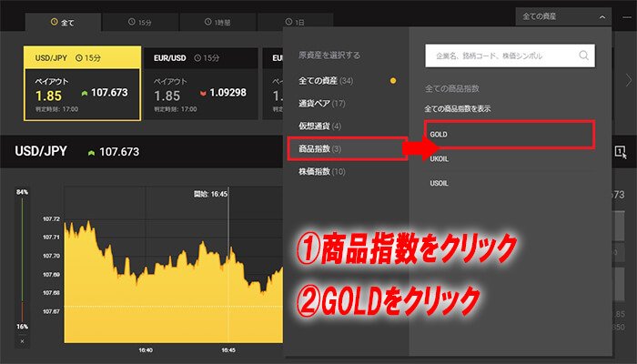The width and height of the screenshot is (637, 364).
Task: Select the USD/JPY 15分 asset card
Action: click(83, 84)
